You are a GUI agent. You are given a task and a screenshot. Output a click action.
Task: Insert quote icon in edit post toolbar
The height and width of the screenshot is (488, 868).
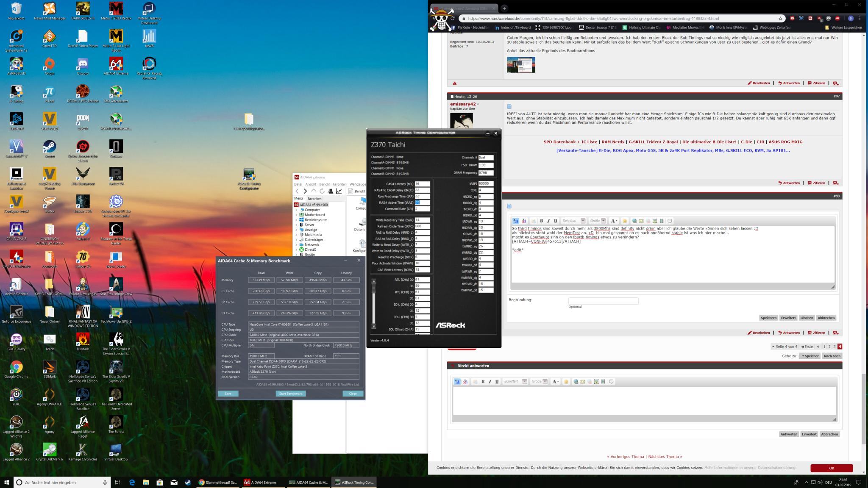pyautogui.click(x=670, y=221)
